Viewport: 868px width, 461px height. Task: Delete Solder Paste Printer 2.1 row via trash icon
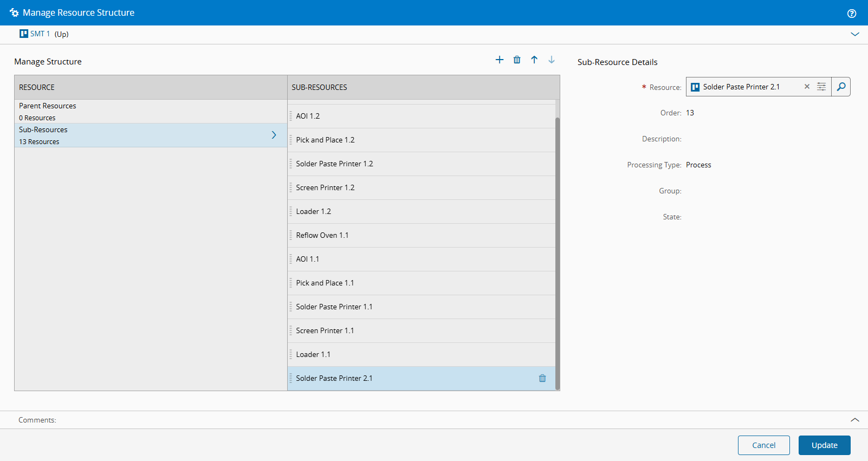coord(542,378)
